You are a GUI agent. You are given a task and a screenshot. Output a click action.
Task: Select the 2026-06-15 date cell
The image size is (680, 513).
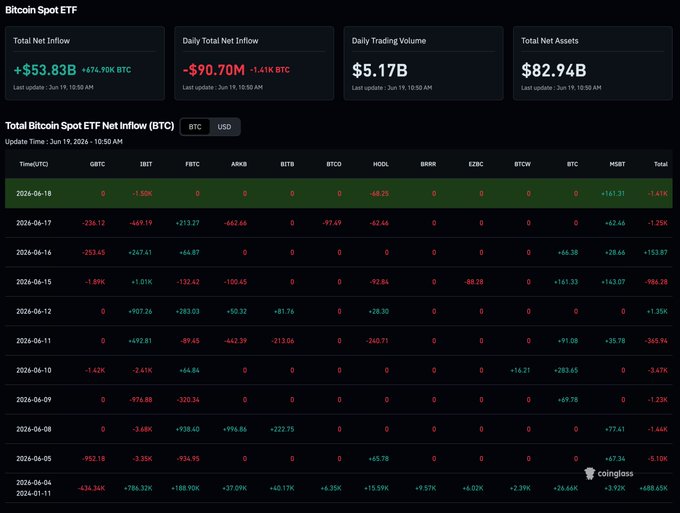[x=34, y=282]
